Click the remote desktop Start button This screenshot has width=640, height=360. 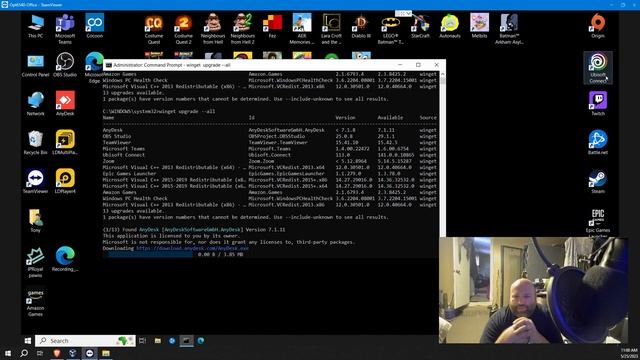(28, 340)
